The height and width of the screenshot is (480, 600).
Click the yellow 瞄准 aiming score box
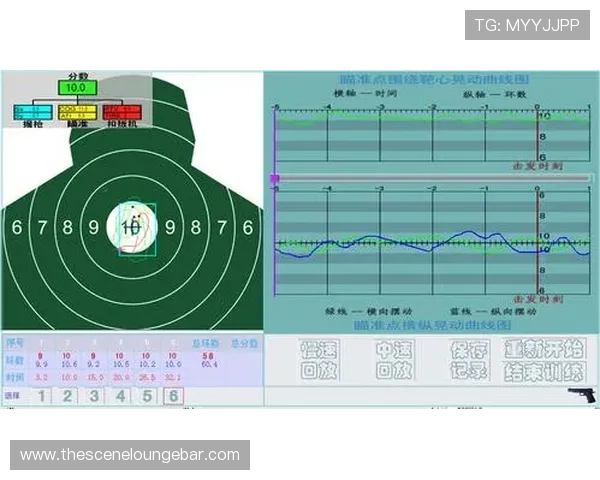click(x=78, y=112)
